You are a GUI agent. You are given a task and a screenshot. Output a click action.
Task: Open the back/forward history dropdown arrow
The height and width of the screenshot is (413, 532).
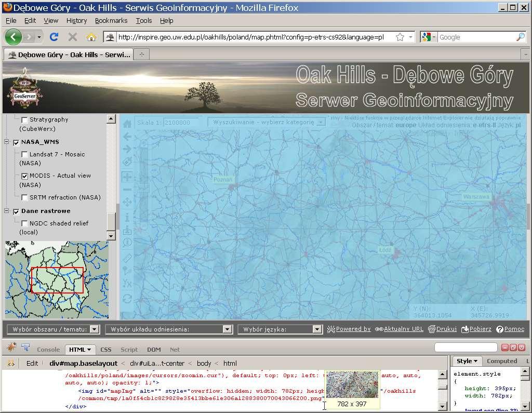point(39,37)
